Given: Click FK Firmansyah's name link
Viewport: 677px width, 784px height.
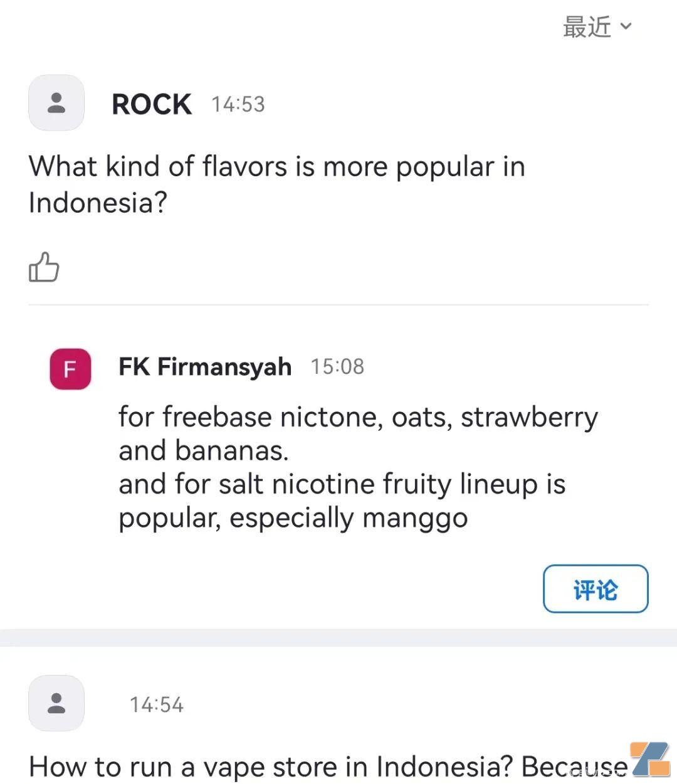Looking at the screenshot, I should (204, 366).
